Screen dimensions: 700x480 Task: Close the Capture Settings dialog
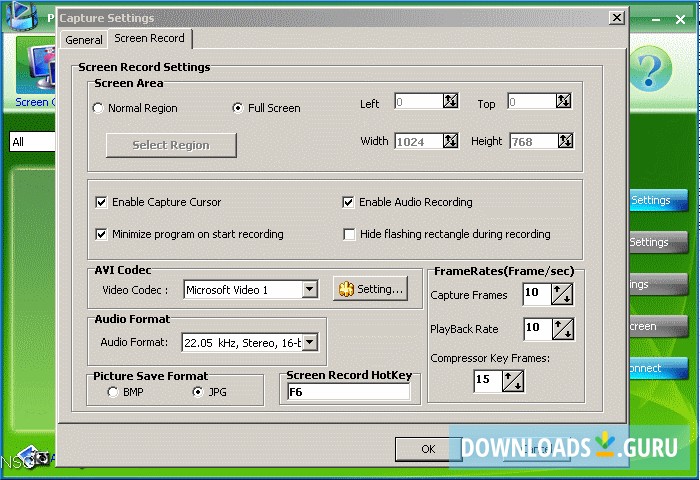617,17
